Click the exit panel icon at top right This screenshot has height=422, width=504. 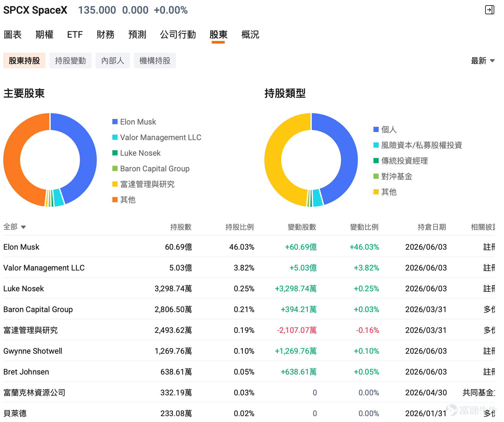click(x=489, y=10)
